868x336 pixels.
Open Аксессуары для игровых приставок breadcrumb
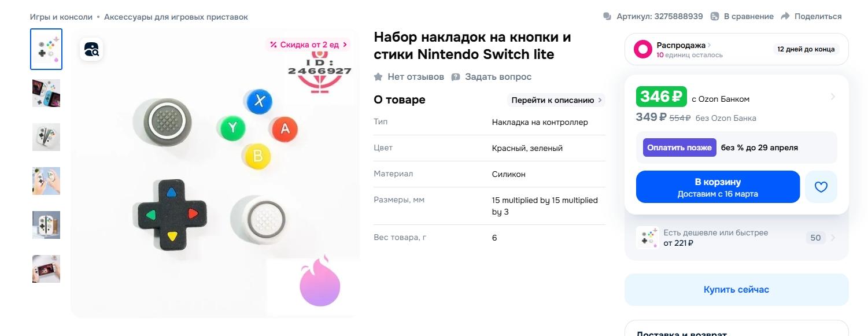point(176,17)
